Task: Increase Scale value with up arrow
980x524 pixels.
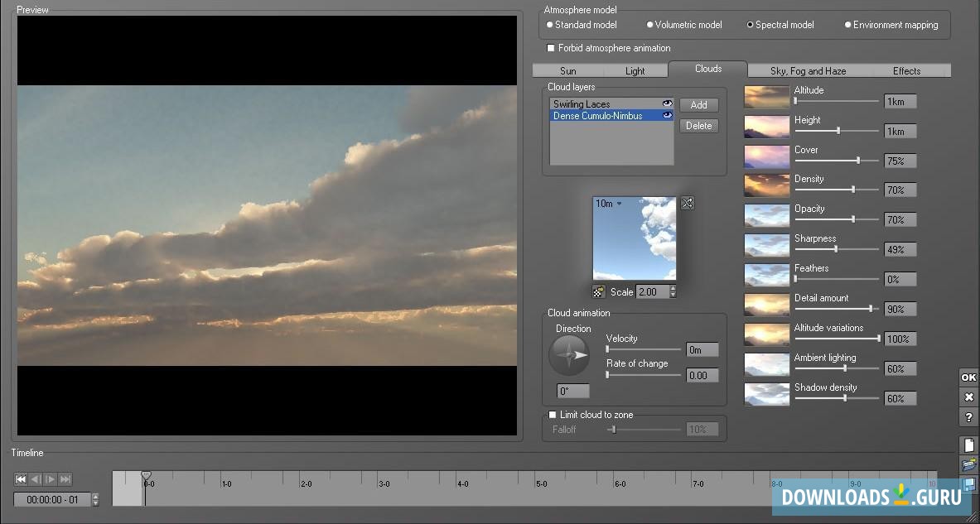Action: pos(673,288)
